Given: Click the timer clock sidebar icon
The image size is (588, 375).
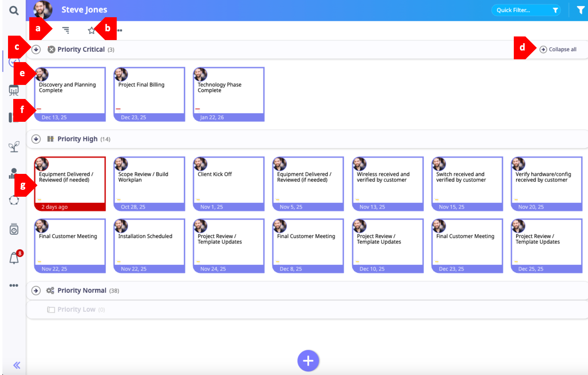Looking at the screenshot, I should [14, 229].
